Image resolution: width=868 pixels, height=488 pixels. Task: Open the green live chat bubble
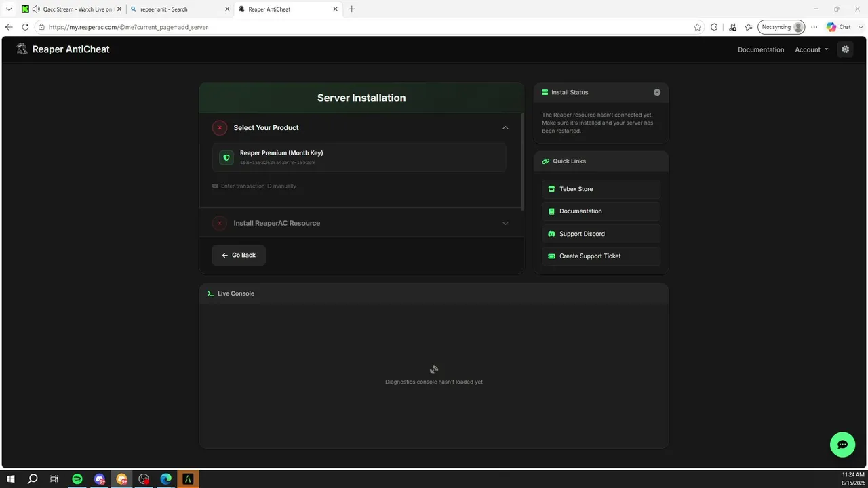pyautogui.click(x=842, y=445)
